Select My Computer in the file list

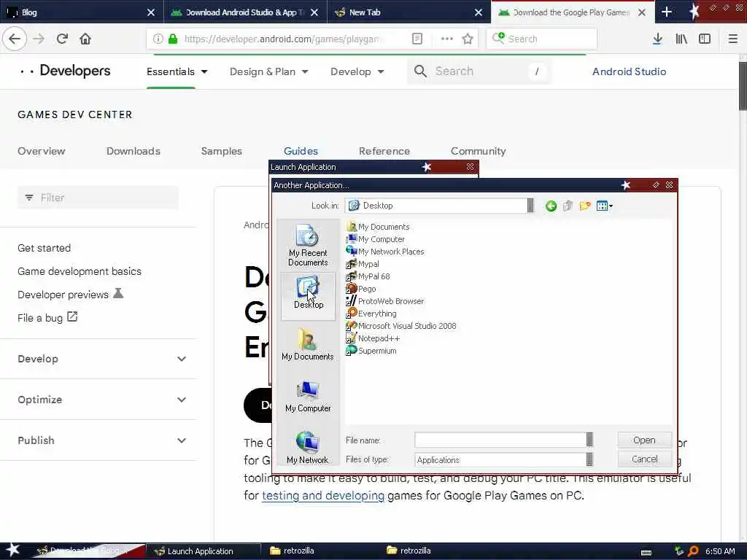376,239
